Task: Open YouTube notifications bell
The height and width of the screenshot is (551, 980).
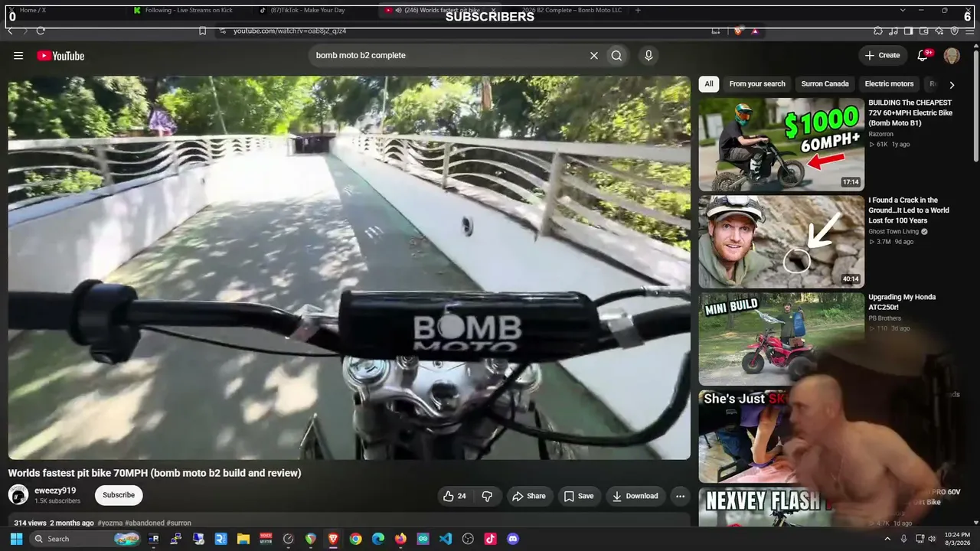Action: pyautogui.click(x=923, y=55)
